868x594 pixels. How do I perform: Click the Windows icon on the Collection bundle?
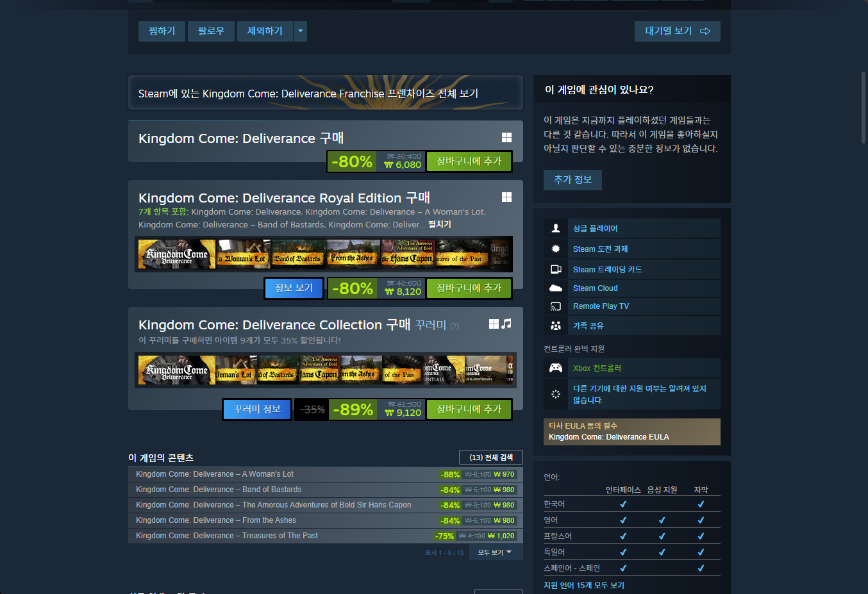coord(494,324)
